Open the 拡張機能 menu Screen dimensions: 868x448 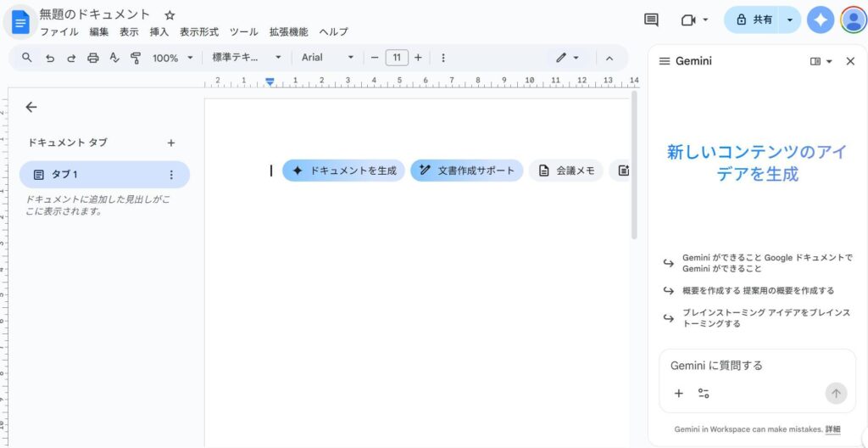click(x=288, y=32)
